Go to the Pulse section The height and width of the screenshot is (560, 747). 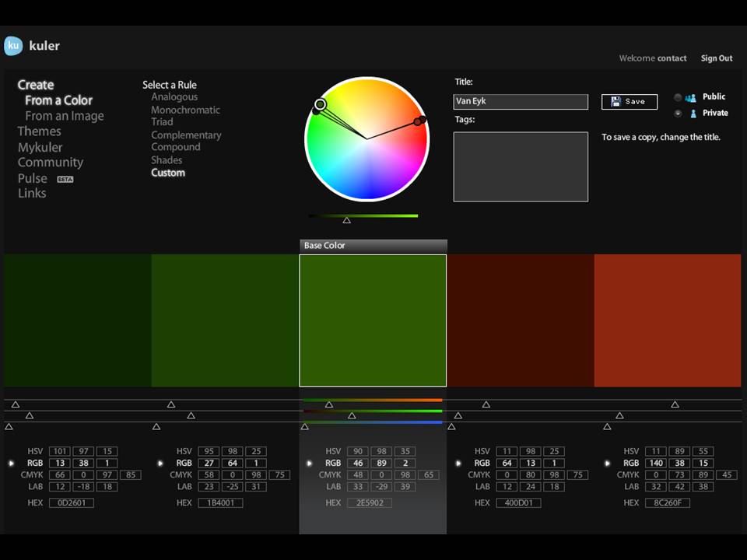point(33,179)
